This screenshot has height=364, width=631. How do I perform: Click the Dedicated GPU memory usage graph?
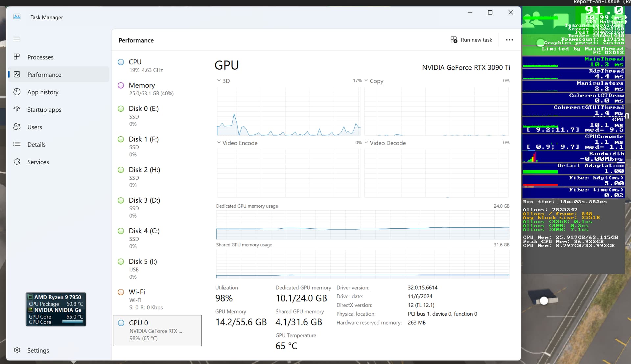362,225
